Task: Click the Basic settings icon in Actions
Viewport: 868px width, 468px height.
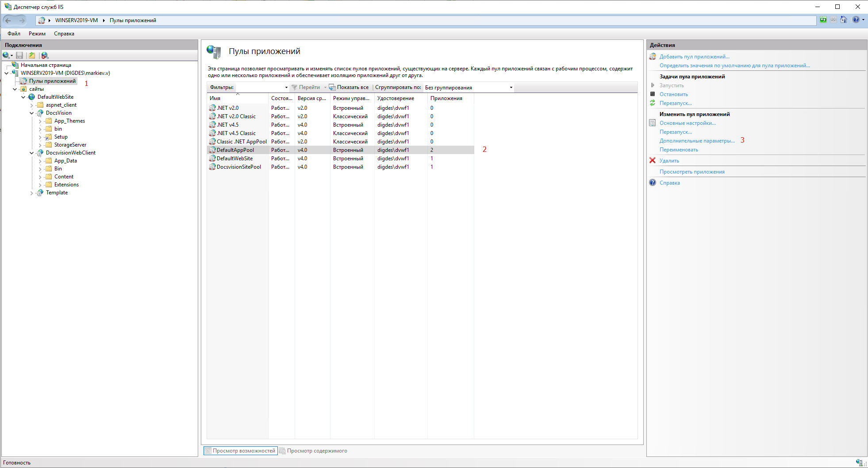Action: (653, 123)
